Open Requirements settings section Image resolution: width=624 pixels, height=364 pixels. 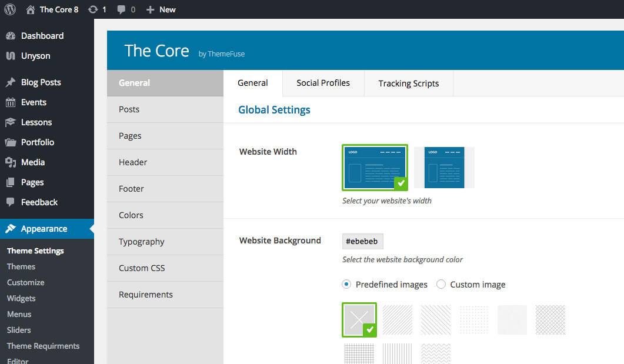tap(165, 295)
